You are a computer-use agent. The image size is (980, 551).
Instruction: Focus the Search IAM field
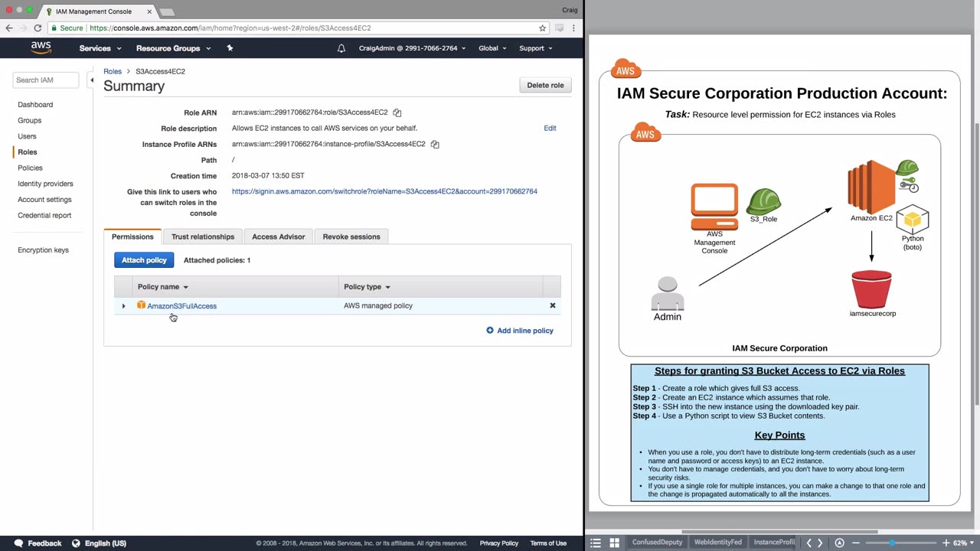coord(46,80)
